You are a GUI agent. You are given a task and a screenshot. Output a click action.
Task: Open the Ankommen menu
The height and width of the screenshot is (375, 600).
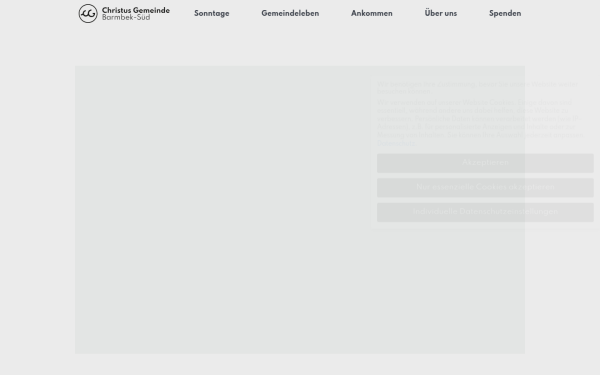(x=372, y=13)
